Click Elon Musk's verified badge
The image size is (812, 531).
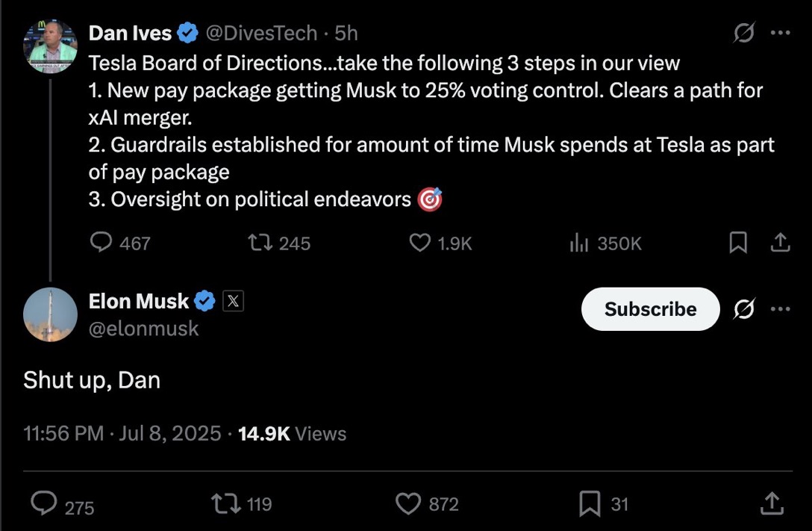pyautogui.click(x=204, y=301)
